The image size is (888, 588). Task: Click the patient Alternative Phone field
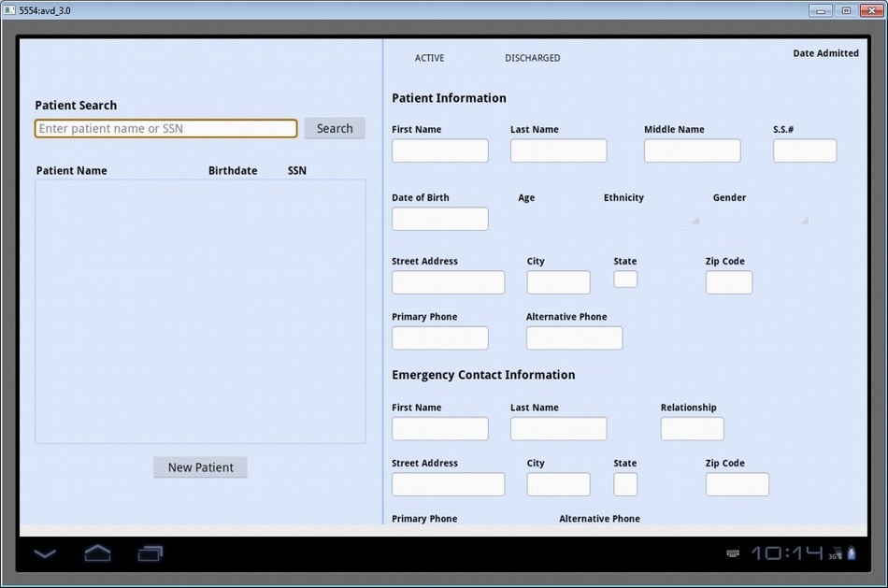click(x=574, y=337)
